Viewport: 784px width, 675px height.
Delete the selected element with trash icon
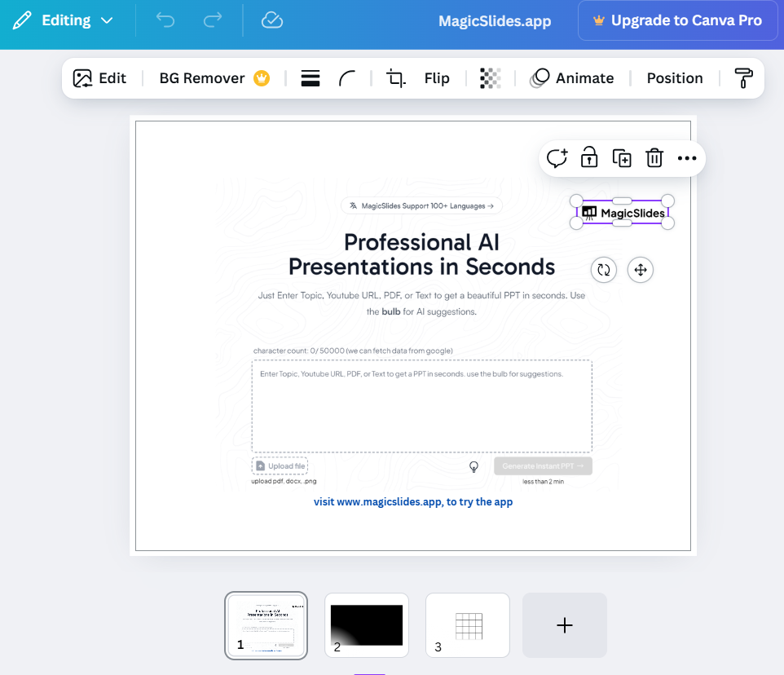click(x=654, y=158)
